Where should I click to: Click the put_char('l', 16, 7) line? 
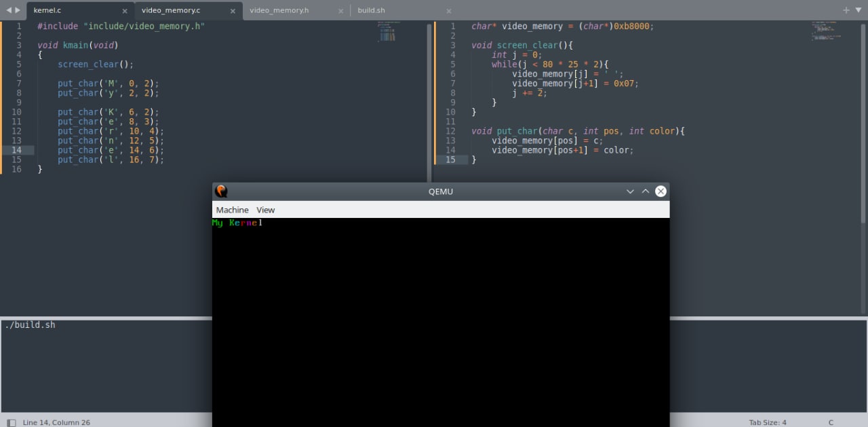111,159
